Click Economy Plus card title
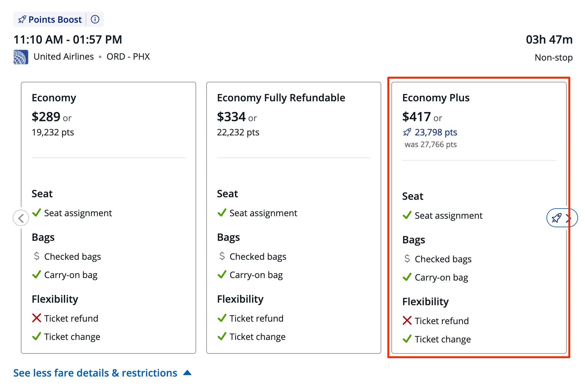This screenshot has width=585, height=392. [x=436, y=98]
